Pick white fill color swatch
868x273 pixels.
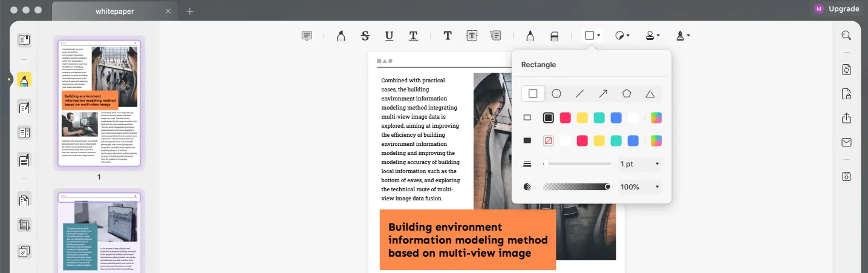coord(566,140)
